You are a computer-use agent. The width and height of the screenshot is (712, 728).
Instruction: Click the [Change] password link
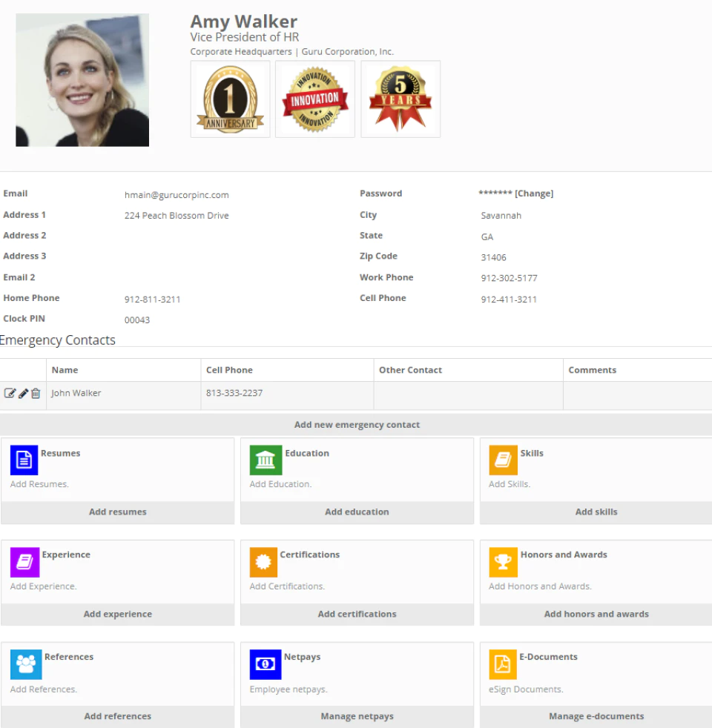tap(534, 193)
